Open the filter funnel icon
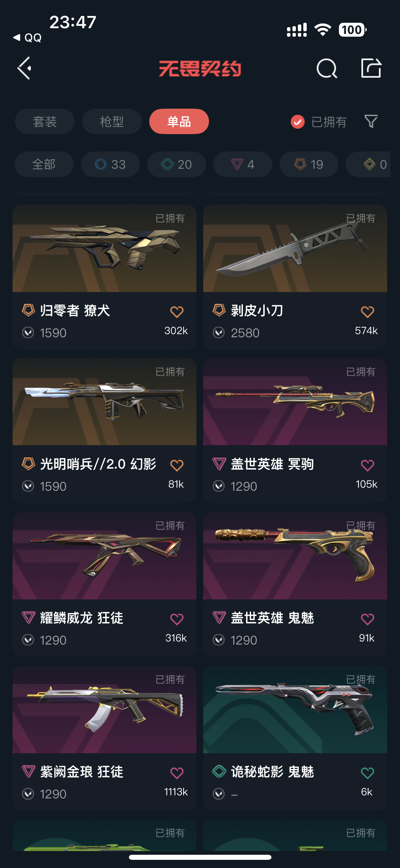 click(371, 121)
